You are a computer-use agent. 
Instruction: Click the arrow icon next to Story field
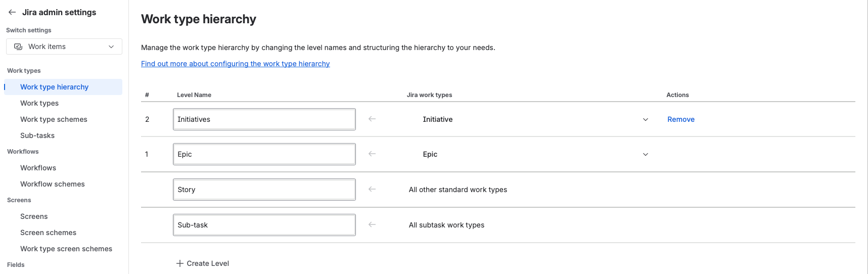372,189
